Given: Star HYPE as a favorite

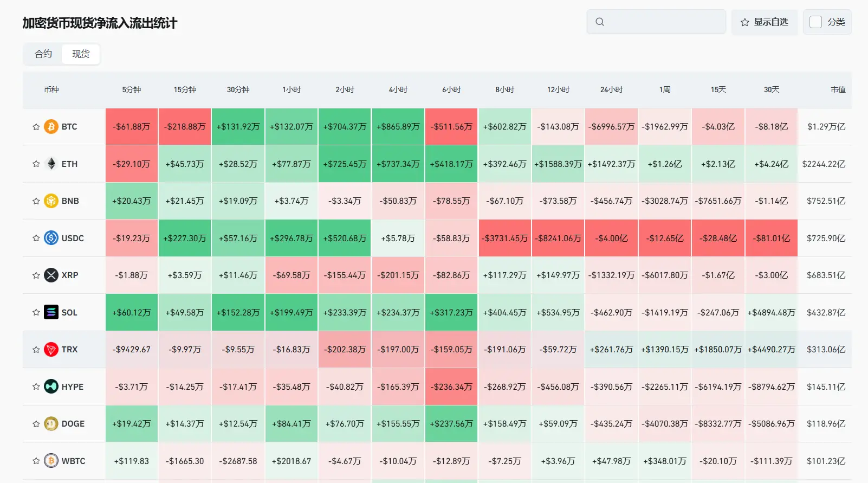Looking at the screenshot, I should pyautogui.click(x=36, y=387).
